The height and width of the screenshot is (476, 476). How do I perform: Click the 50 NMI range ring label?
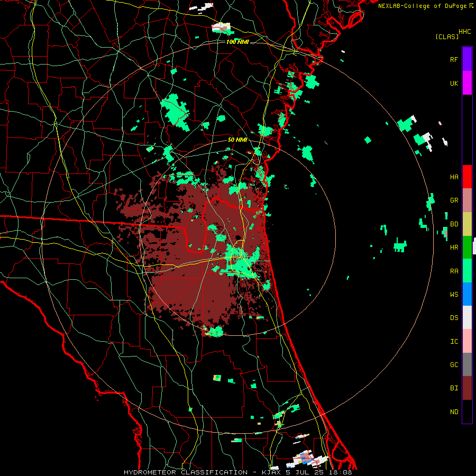tap(237, 140)
